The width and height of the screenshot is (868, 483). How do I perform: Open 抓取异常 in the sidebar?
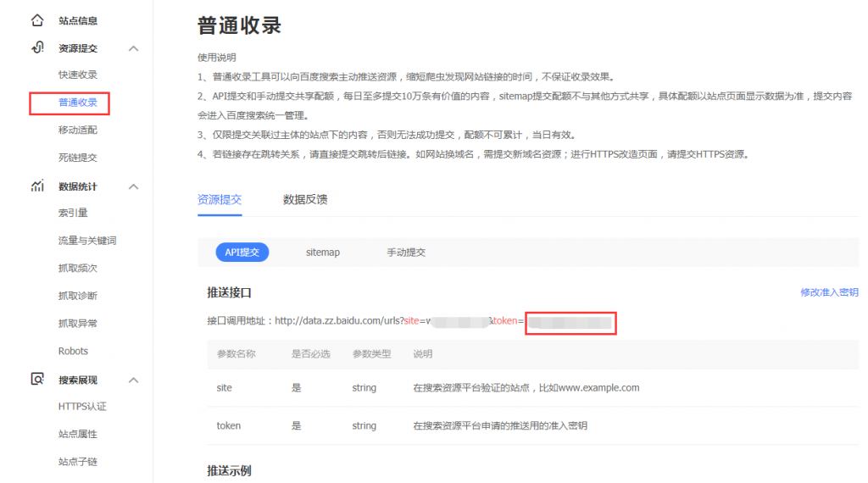click(x=77, y=324)
